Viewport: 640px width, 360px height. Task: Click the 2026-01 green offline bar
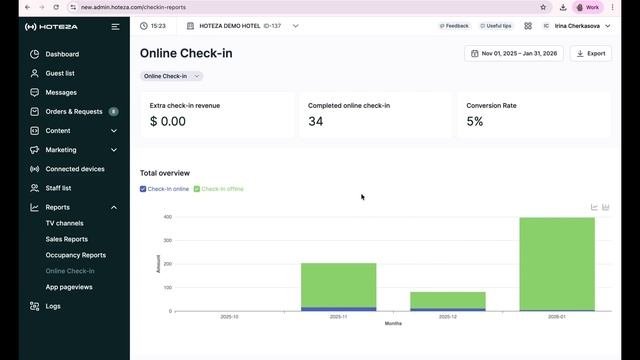(x=557, y=264)
